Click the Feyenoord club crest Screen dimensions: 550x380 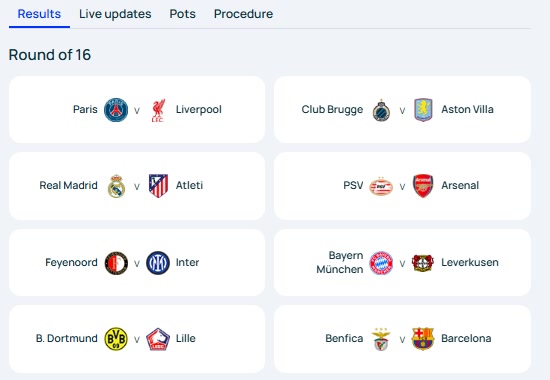(x=116, y=263)
